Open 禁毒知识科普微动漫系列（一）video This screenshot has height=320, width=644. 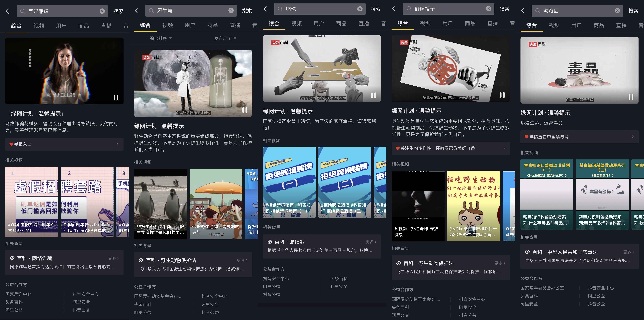(x=547, y=194)
